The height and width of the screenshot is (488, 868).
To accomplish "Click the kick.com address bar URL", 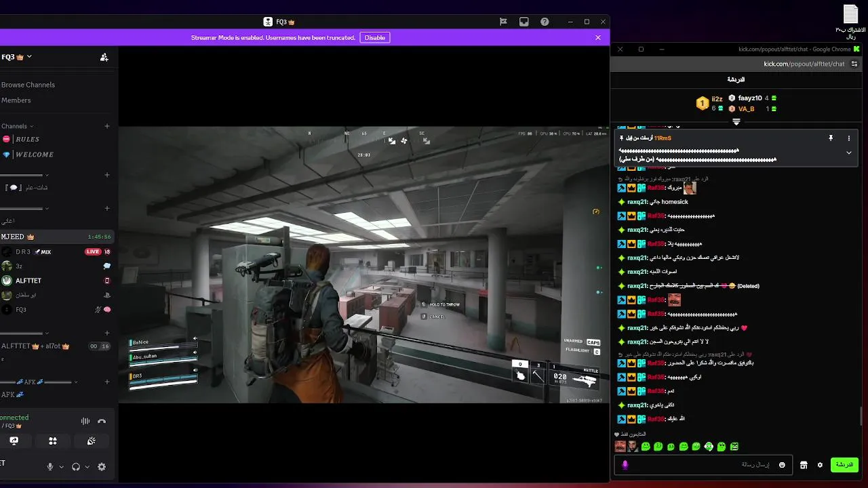I will click(x=804, y=64).
